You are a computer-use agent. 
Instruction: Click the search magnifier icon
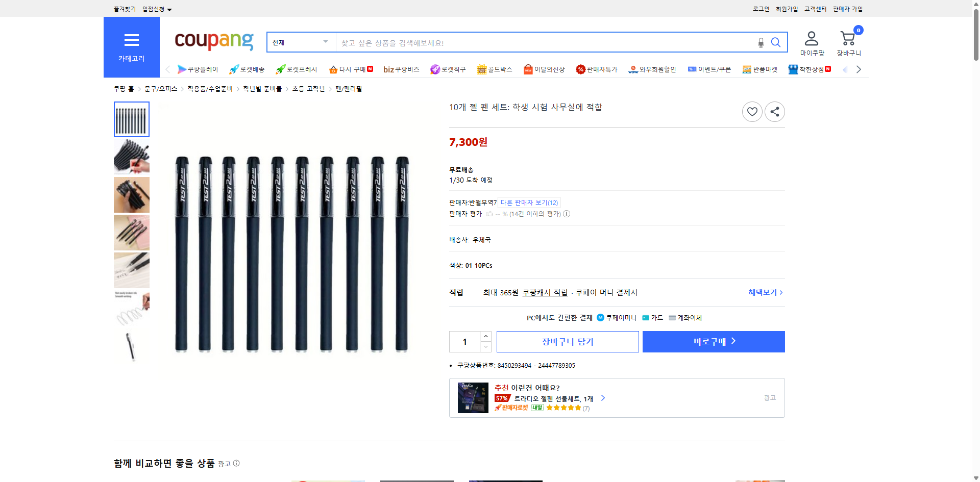[776, 42]
